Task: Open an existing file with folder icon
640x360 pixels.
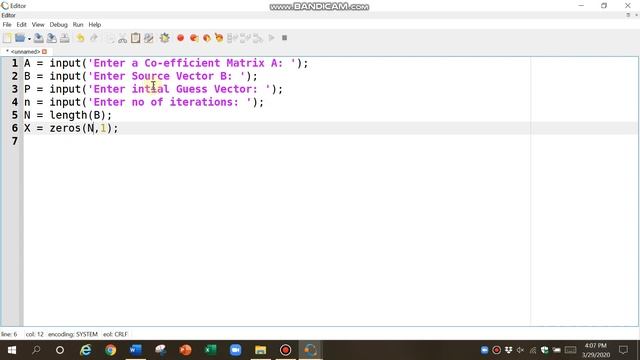Action: tap(19, 38)
